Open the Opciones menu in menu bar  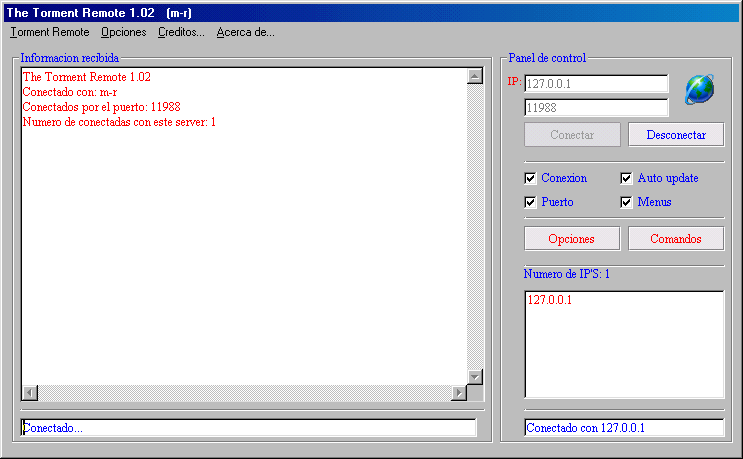coord(124,32)
